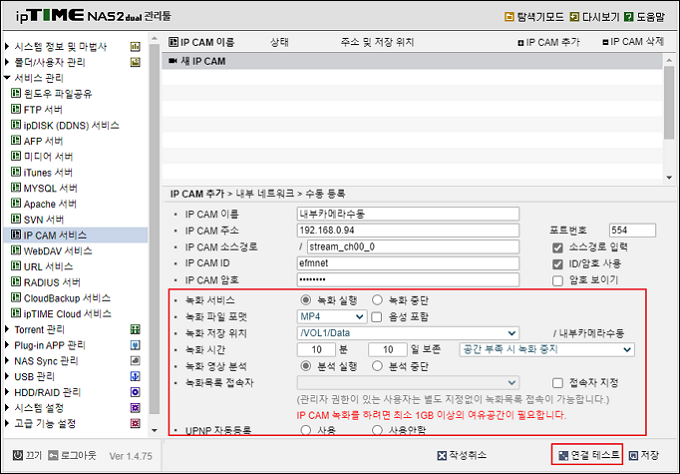This screenshot has width=680, height=474.
Task: Click the 작성취소 cancel X icon
Action: click(442, 455)
